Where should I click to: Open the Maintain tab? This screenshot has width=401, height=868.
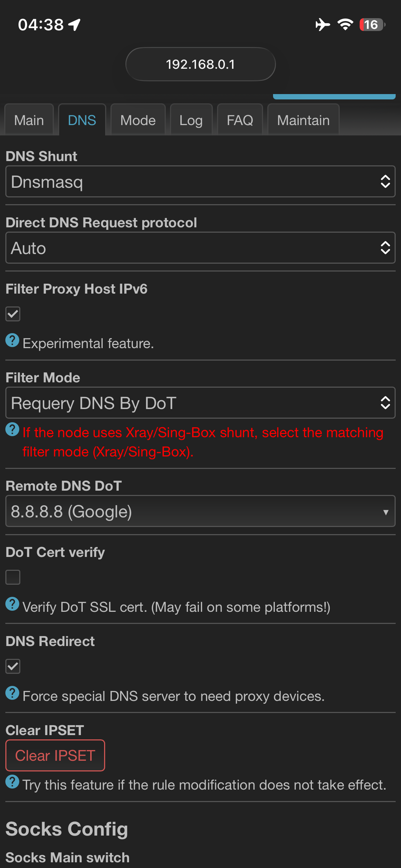303,120
